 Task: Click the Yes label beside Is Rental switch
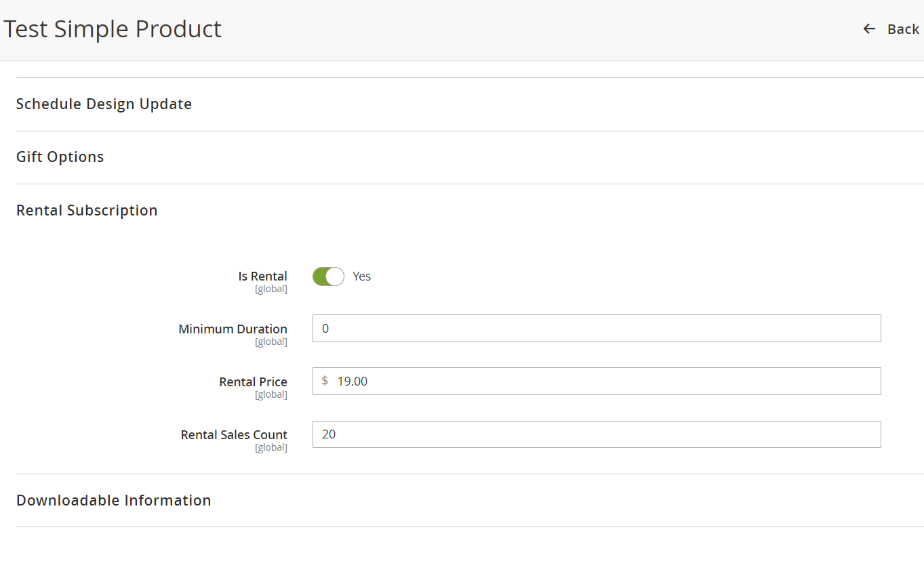361,276
